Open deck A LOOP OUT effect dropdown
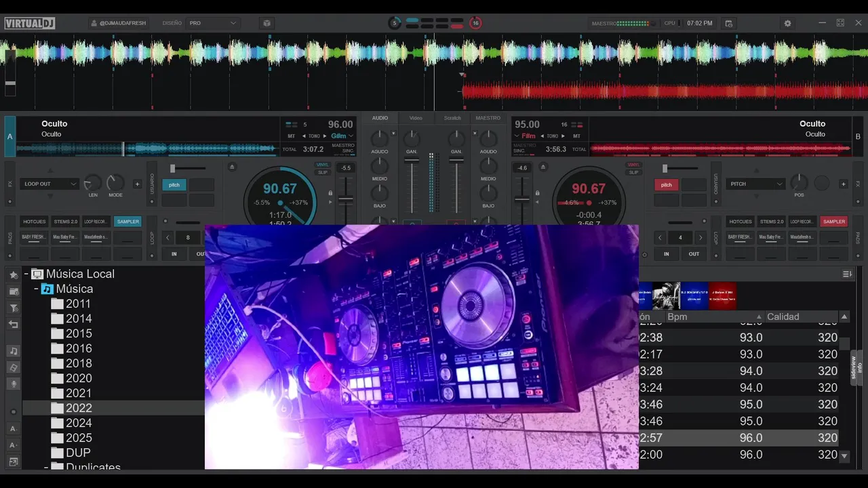This screenshot has width=868, height=488. [51, 184]
